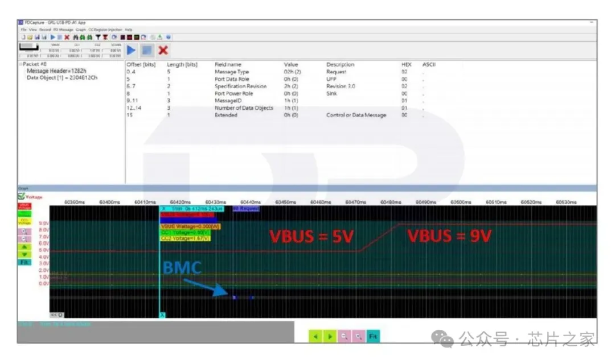Click the green up arrow beside graph
This screenshot has width=615, height=364.
[x=25, y=247]
